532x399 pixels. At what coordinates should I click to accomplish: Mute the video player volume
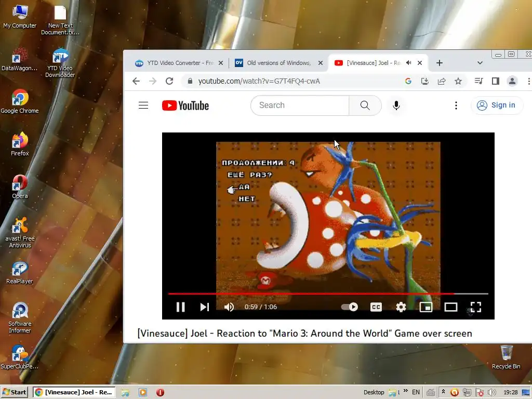coord(229,307)
